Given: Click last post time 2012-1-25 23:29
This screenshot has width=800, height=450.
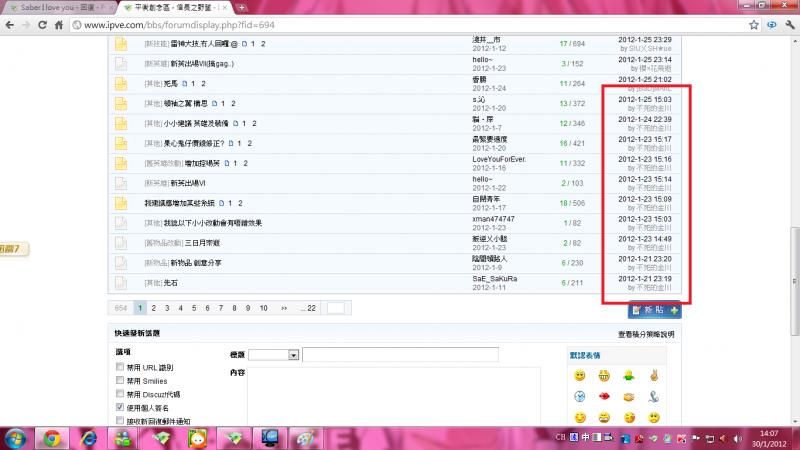Looking at the screenshot, I should [645, 40].
